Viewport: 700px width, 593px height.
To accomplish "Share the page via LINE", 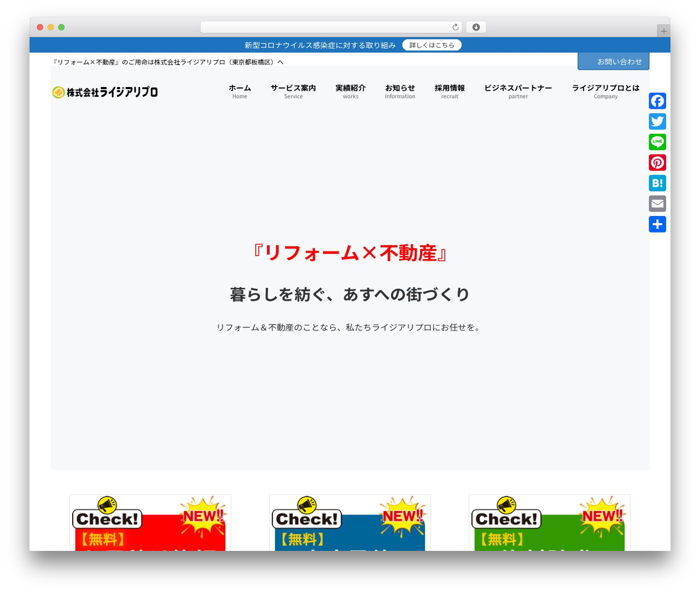I will tap(657, 142).
